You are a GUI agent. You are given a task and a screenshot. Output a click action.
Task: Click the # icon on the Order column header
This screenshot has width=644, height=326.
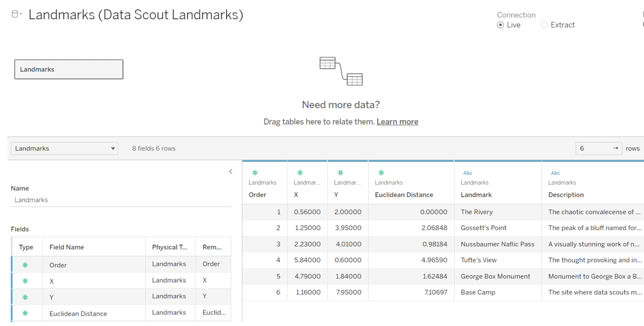click(x=255, y=173)
